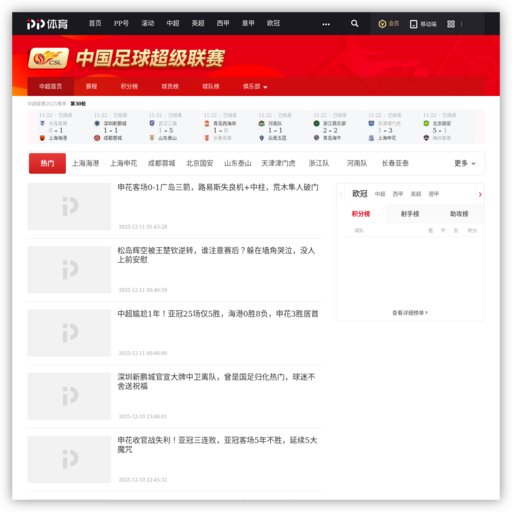512x512 pixels.
Task: Select 欧冠 in the standings panel
Action: click(360, 194)
